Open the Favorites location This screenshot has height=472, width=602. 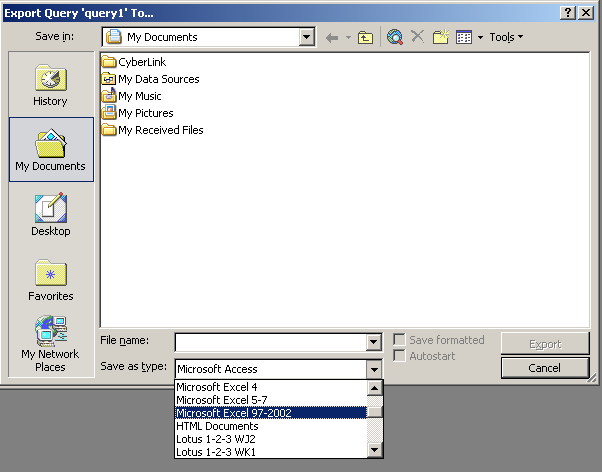pos(50,280)
